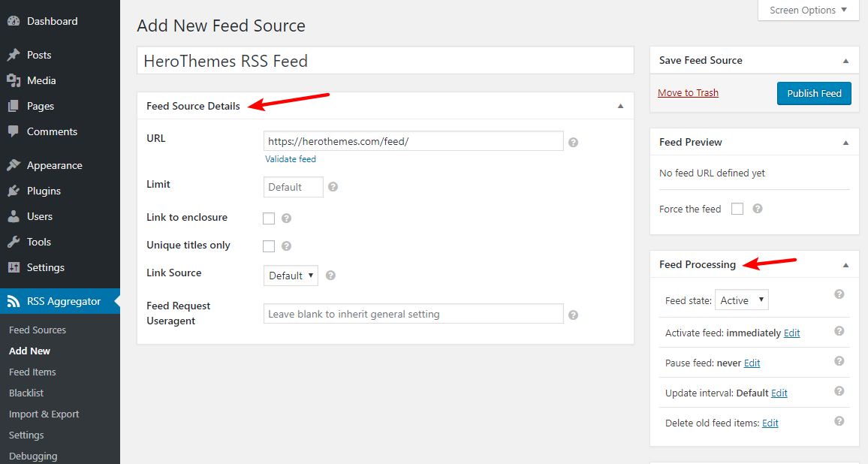Toggle the Force the feed checkbox
This screenshot has width=868, height=464.
pos(737,209)
